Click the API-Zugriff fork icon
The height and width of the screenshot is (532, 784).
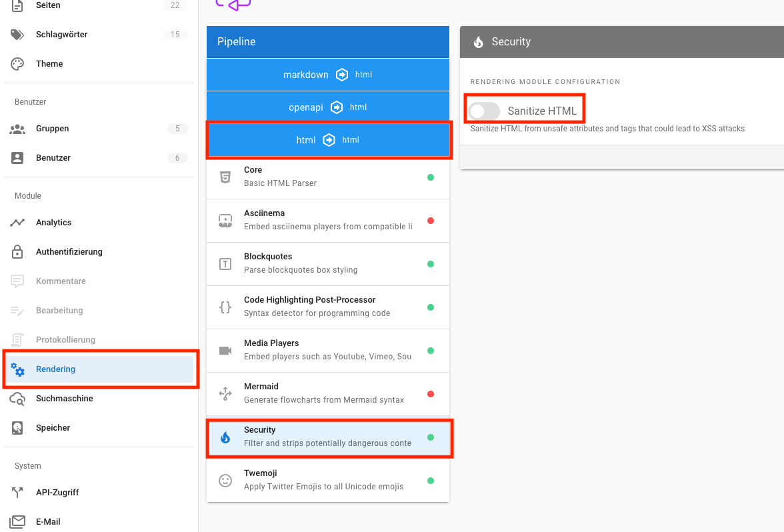tap(17, 493)
